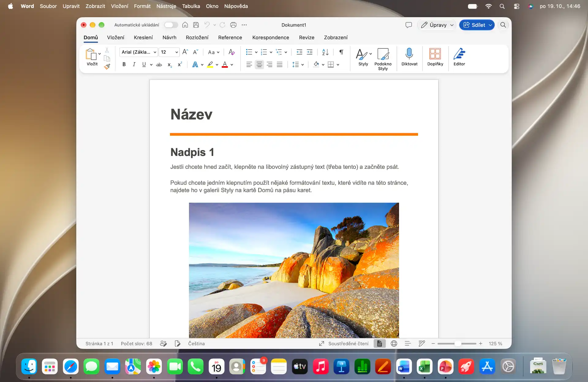Toggle bold formatting
This screenshot has width=588, height=382.
pos(124,64)
